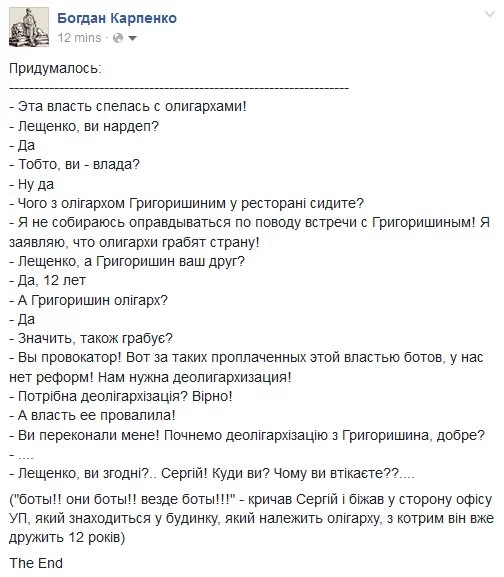This screenshot has height=577, width=504.
Task: Click the line 'Лещенко, а Григоришин ваш друг?'
Action: tap(127, 261)
